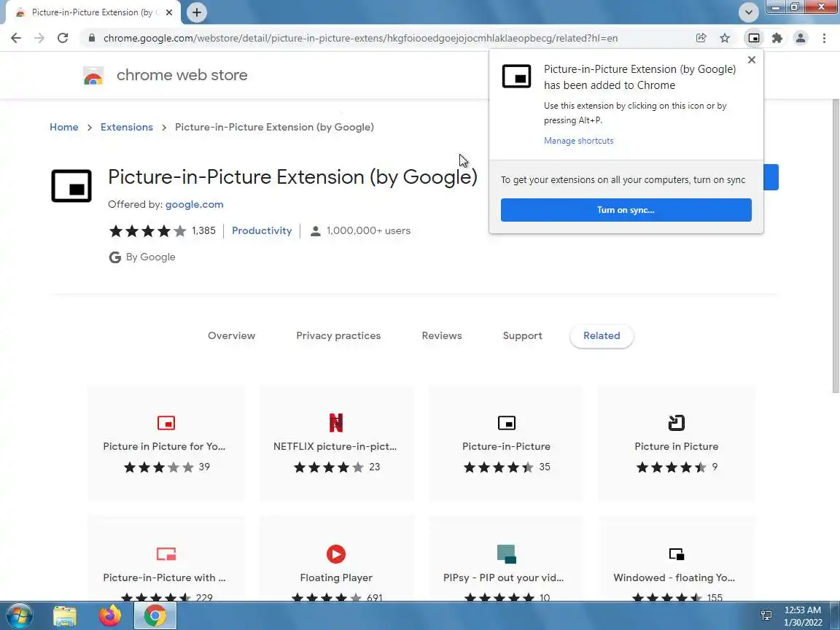Close the Picture-in-Picture Extension browser tab
Image resolution: width=840 pixels, height=630 pixels.
coord(169,12)
